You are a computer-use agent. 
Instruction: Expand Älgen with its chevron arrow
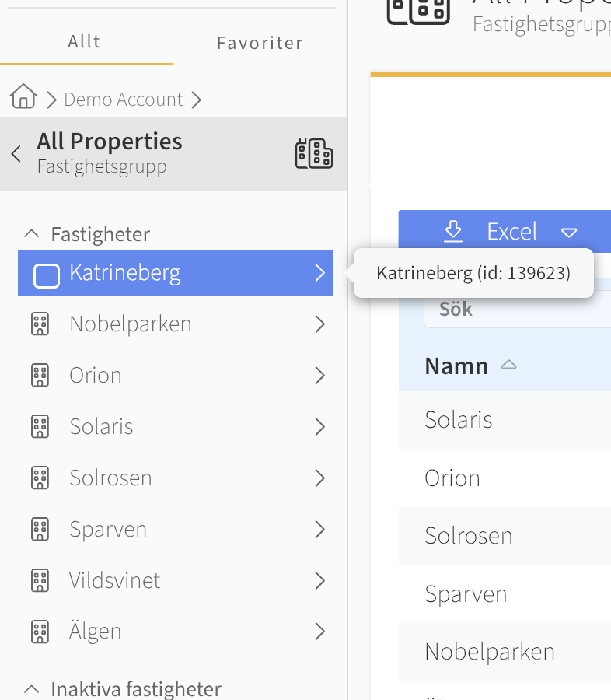[x=320, y=632]
